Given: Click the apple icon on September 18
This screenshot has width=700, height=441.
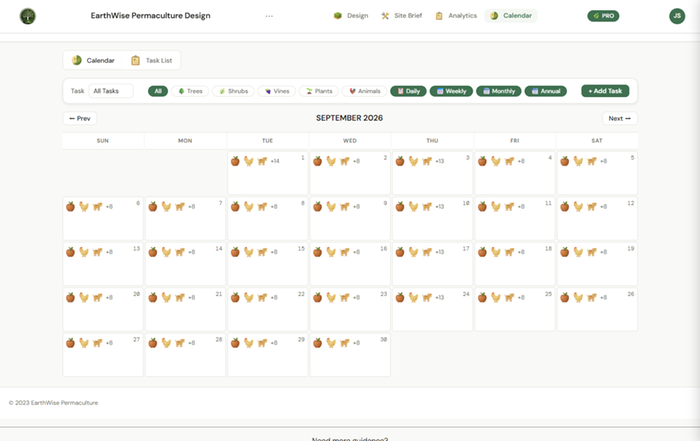Looking at the screenshot, I should coord(482,252).
